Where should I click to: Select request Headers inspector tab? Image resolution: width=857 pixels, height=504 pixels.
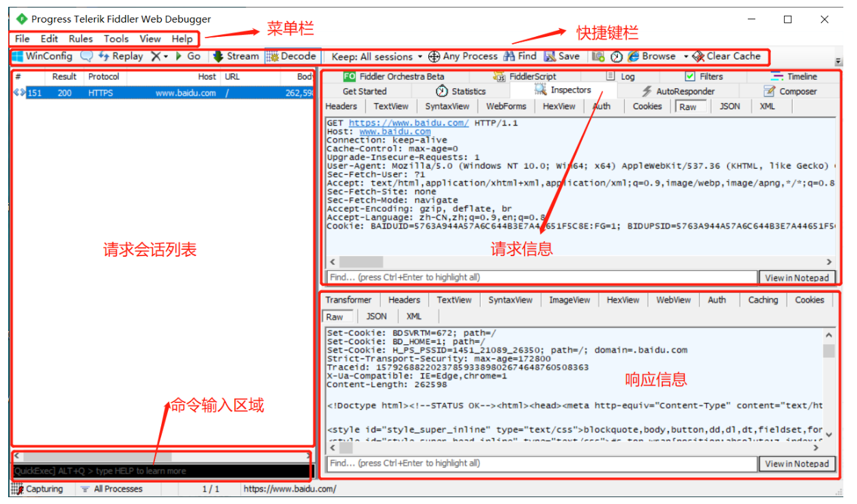pyautogui.click(x=341, y=106)
